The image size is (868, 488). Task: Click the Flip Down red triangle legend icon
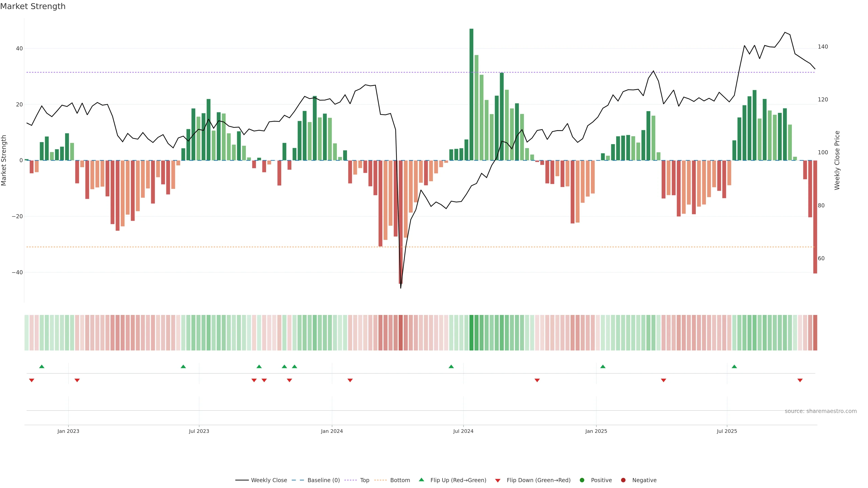tap(498, 481)
